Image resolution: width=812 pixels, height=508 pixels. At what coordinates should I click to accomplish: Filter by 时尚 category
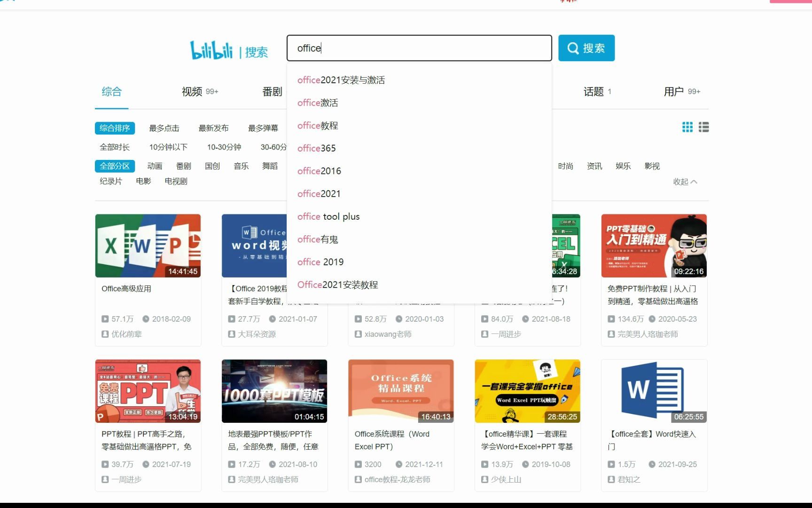(x=566, y=166)
